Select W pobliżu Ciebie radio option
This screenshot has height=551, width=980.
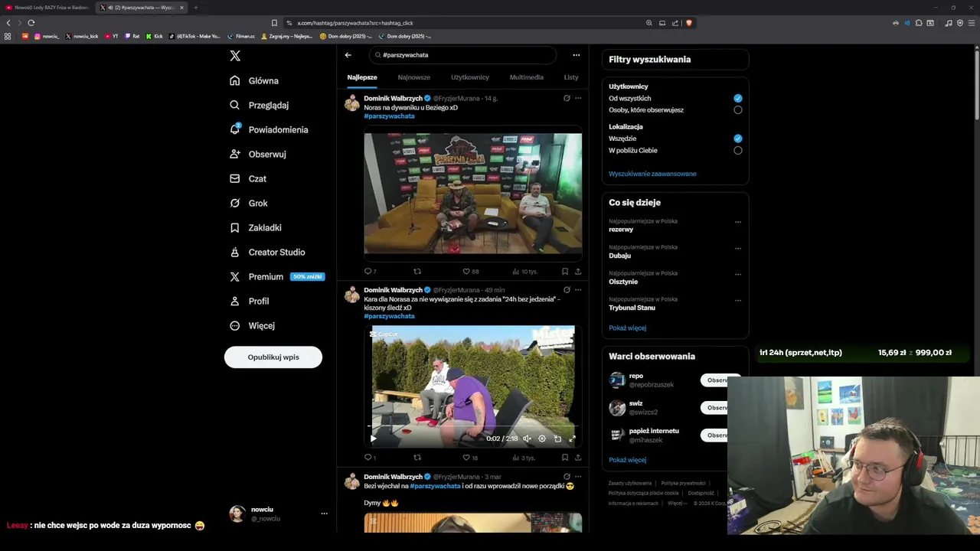pos(738,150)
